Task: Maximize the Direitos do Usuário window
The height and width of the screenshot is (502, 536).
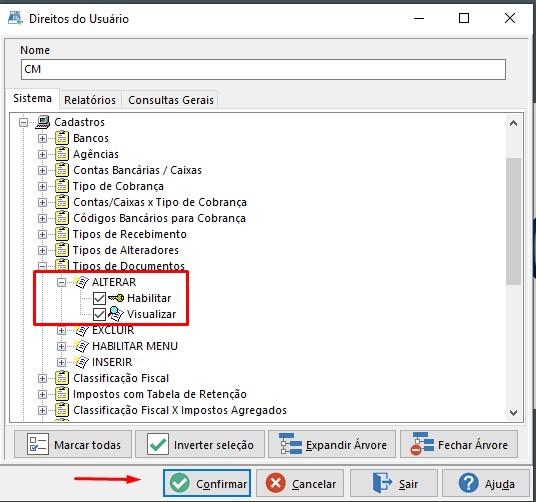Action: [464, 18]
